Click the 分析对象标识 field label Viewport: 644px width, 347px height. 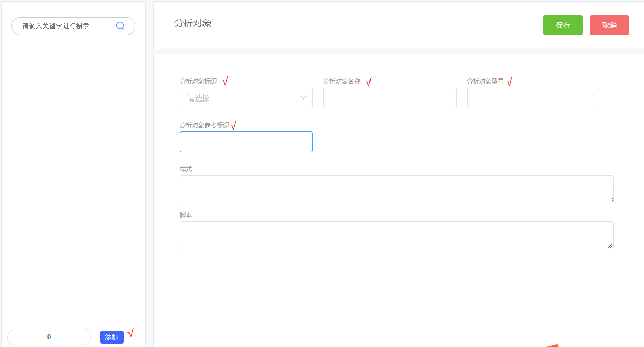(x=198, y=81)
